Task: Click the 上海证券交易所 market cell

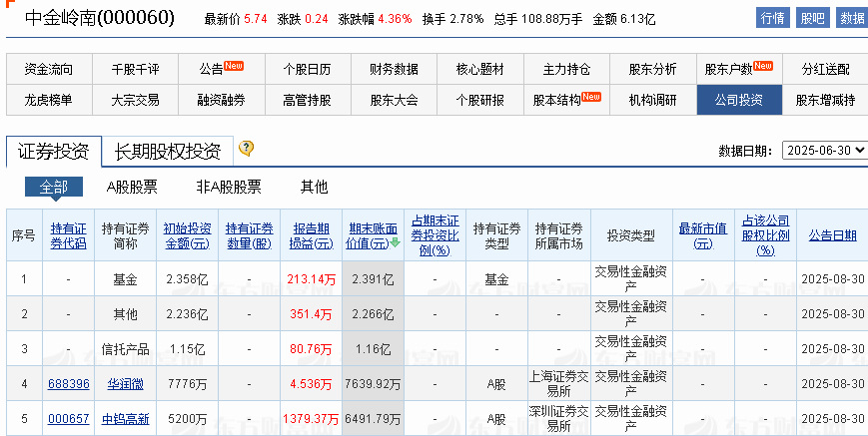Action: click(559, 384)
